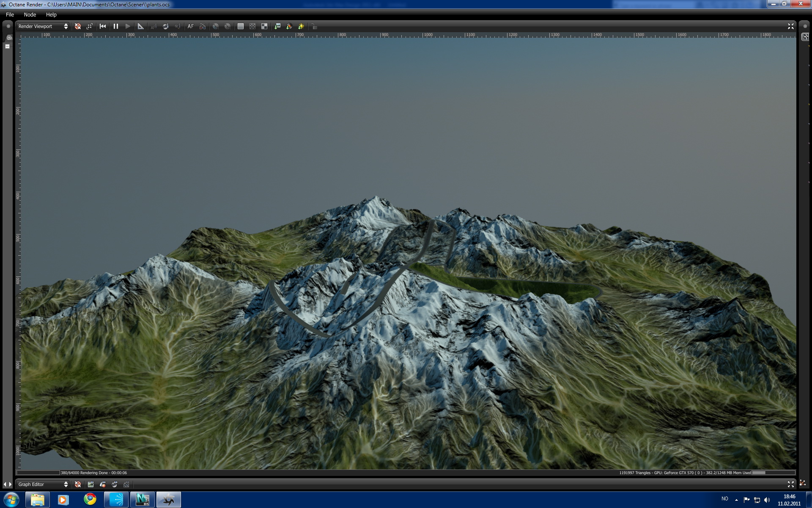The image size is (812, 508).
Task: Click the AF auto-focus toolbar icon
Action: click(191, 26)
